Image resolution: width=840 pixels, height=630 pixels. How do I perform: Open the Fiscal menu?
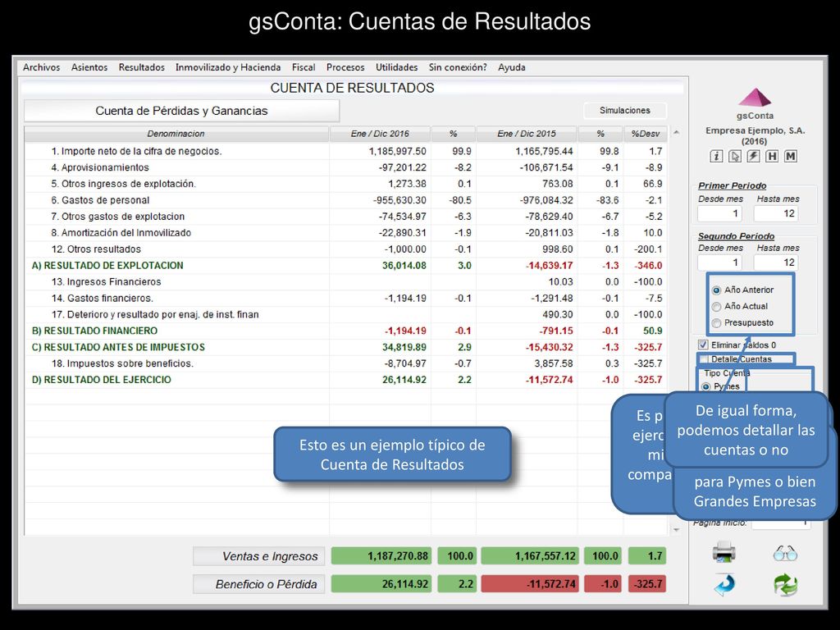tap(304, 67)
